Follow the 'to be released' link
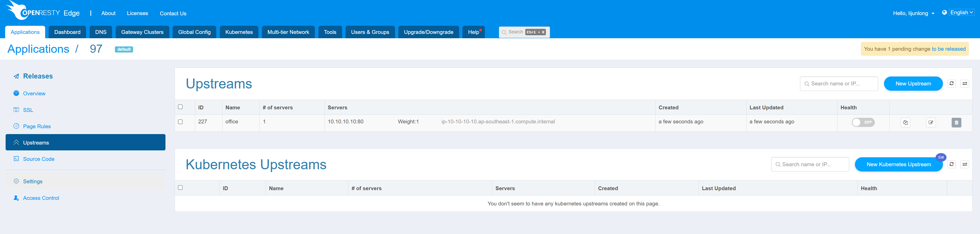Screen dimensions: 980x234 948,49
